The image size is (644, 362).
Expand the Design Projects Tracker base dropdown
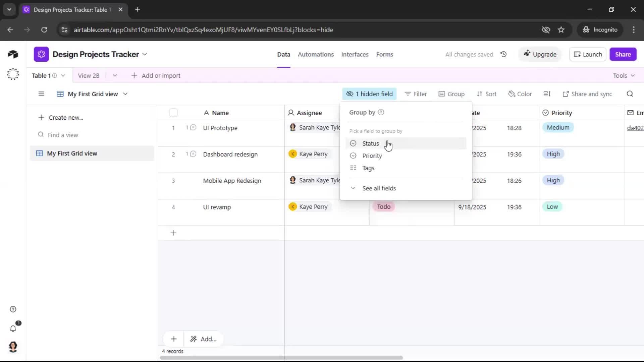tap(145, 54)
